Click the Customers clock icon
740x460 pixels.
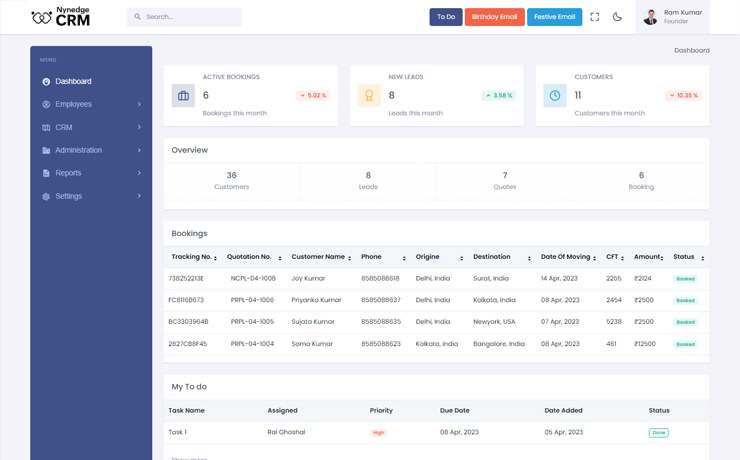(555, 96)
